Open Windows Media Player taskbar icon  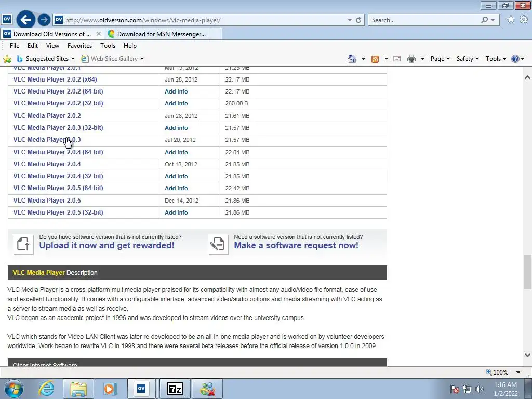[110, 389]
